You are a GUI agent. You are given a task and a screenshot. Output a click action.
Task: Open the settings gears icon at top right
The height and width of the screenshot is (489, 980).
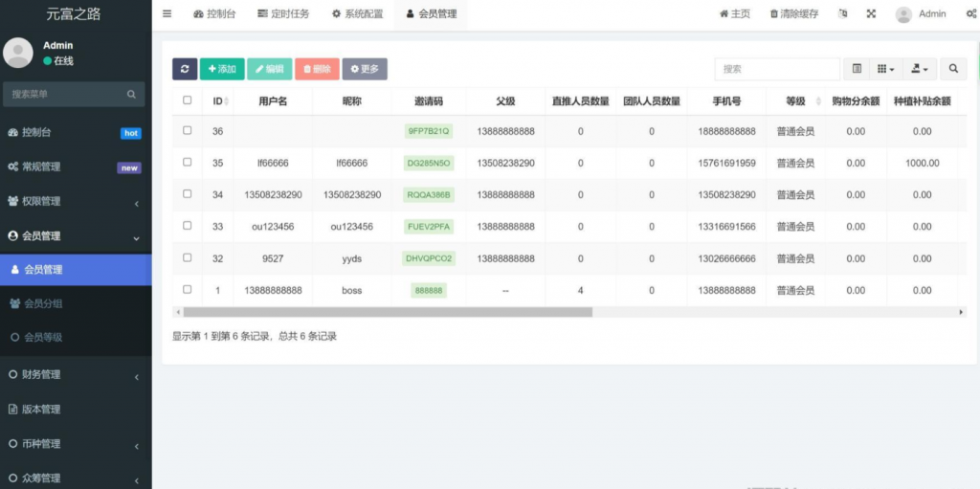click(970, 14)
